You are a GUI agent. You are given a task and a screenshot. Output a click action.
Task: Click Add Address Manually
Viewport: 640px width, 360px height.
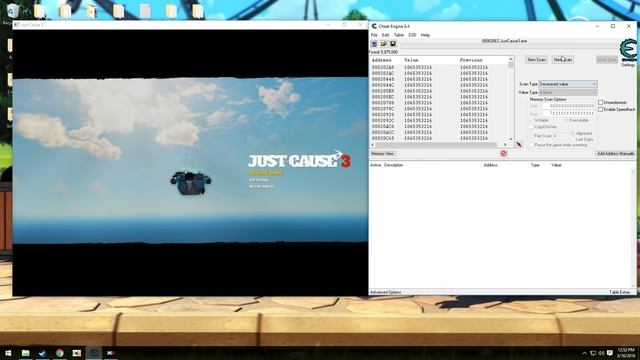[x=616, y=153]
